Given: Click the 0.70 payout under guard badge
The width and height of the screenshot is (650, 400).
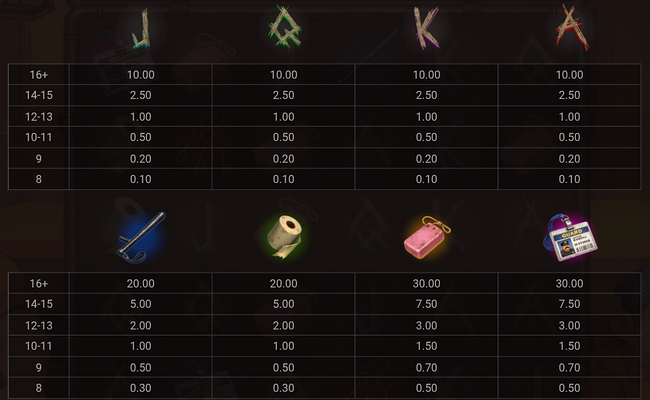Looking at the screenshot, I should (569, 367).
